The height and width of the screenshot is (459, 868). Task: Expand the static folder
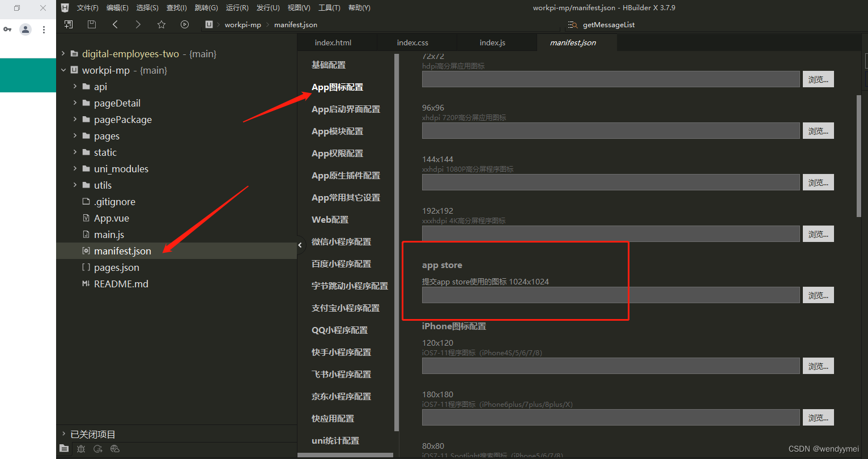75,152
